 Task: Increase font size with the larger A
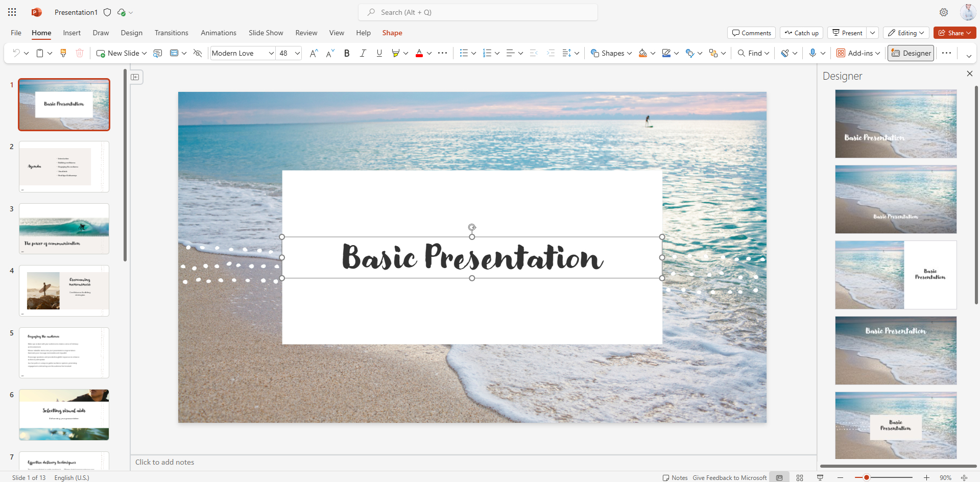[x=314, y=53]
